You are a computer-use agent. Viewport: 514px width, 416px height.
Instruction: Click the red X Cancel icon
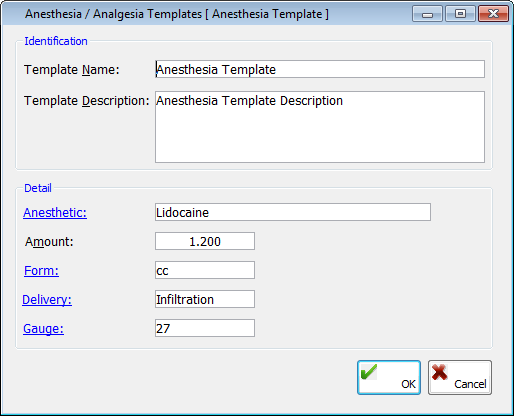click(x=440, y=372)
